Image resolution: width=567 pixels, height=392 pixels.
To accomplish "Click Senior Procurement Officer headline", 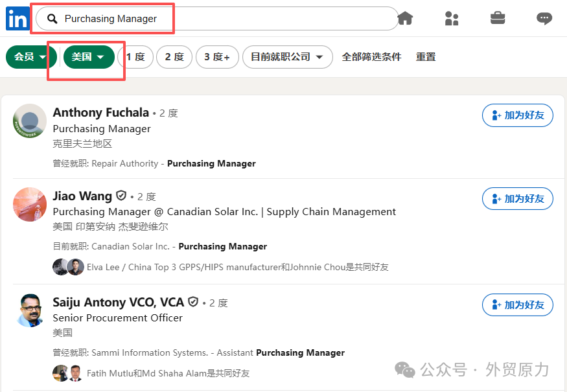I will [117, 318].
